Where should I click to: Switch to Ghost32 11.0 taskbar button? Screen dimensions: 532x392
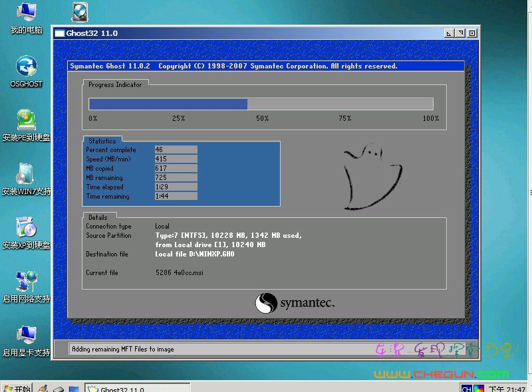pos(138,388)
